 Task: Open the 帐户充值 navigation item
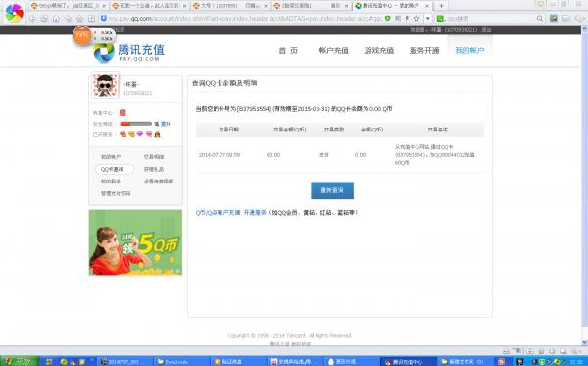334,51
